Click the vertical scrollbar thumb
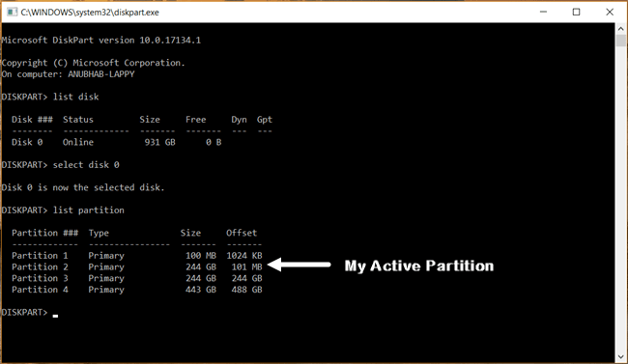This screenshot has width=628, height=364. (621, 41)
